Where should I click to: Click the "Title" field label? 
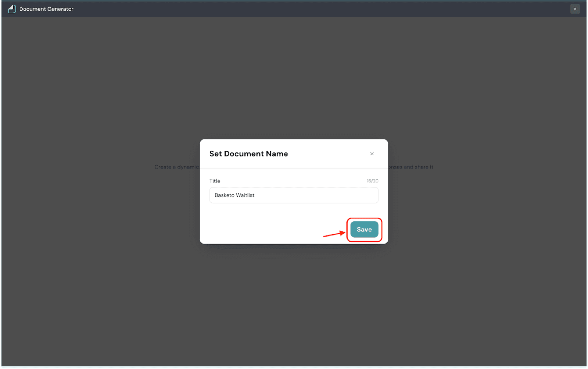tap(215, 181)
